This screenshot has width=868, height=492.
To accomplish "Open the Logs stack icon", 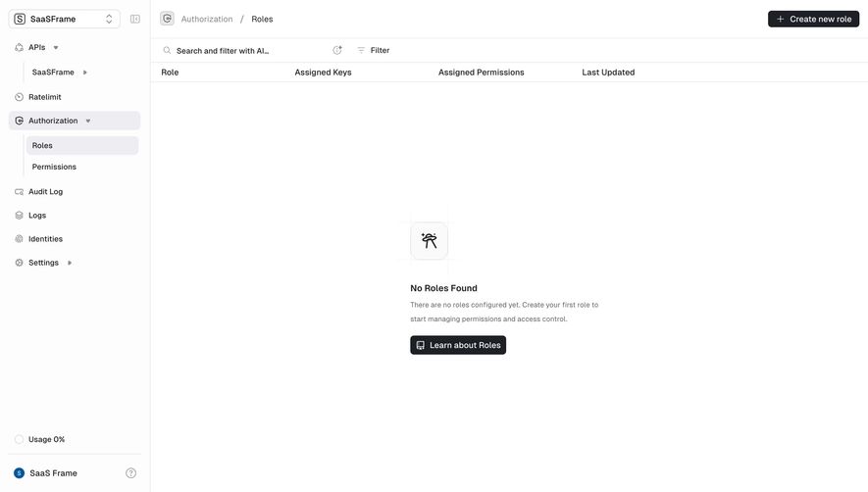I will click(19, 216).
